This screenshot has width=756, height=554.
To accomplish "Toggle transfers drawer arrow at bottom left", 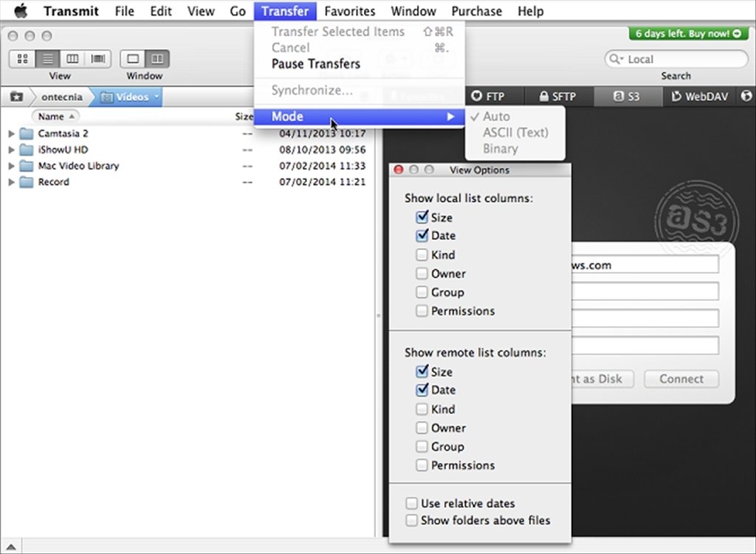I will (x=10, y=547).
